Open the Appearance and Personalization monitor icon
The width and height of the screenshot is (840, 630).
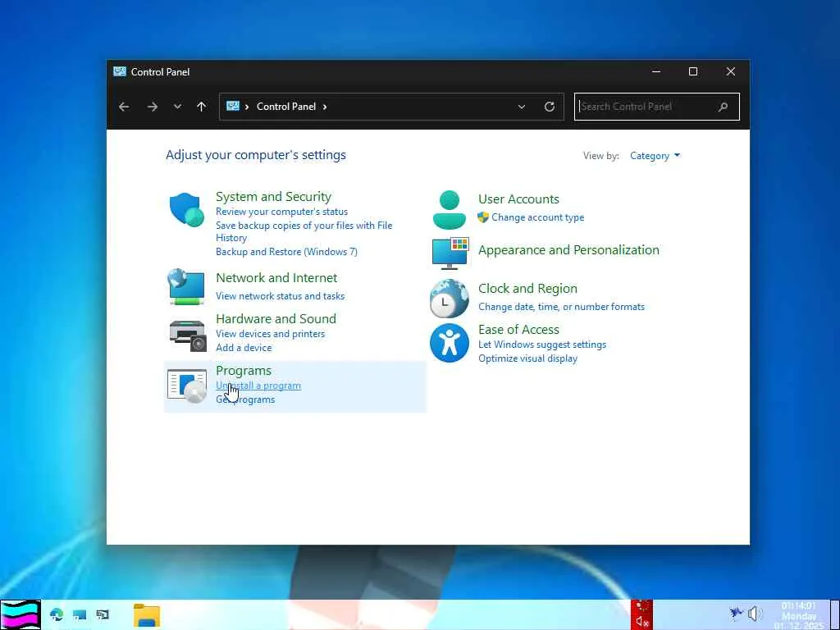(x=450, y=253)
